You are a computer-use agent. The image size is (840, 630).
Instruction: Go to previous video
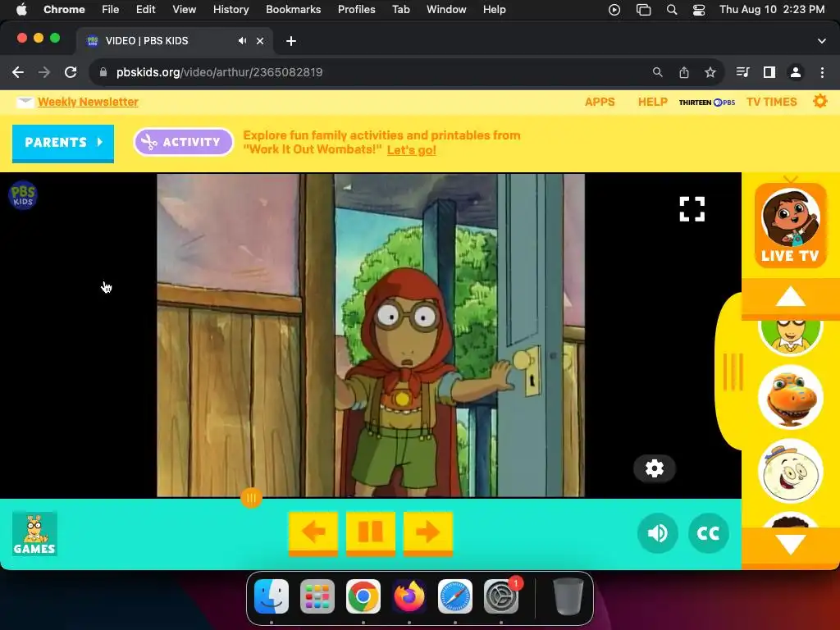click(x=313, y=532)
